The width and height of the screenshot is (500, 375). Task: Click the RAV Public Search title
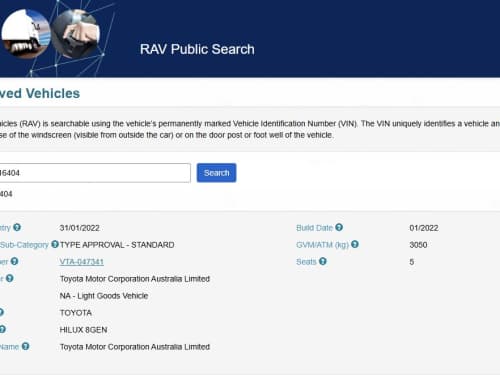[197, 49]
